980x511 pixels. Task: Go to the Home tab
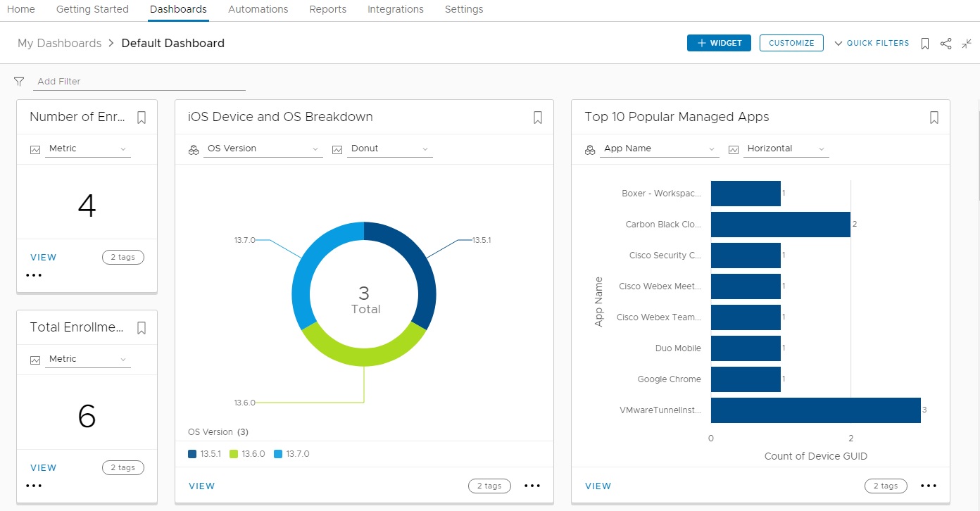click(20, 10)
